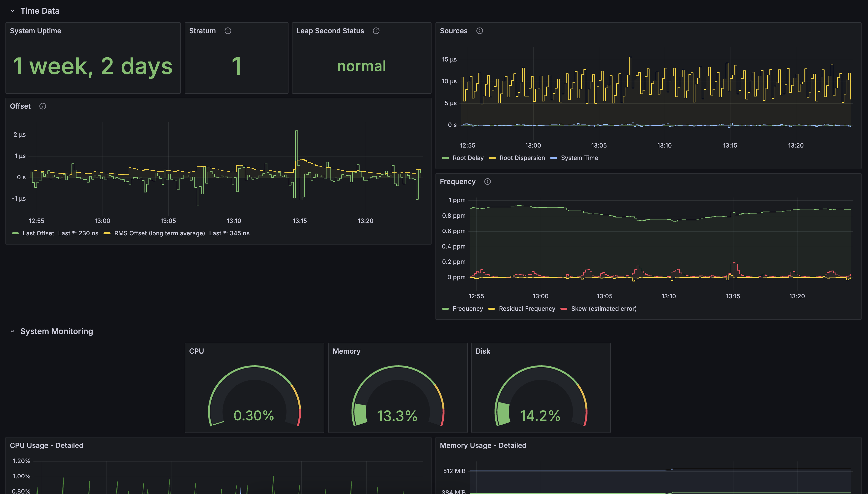Toggle System Time series in legend
The width and height of the screenshot is (868, 494).
tap(579, 158)
